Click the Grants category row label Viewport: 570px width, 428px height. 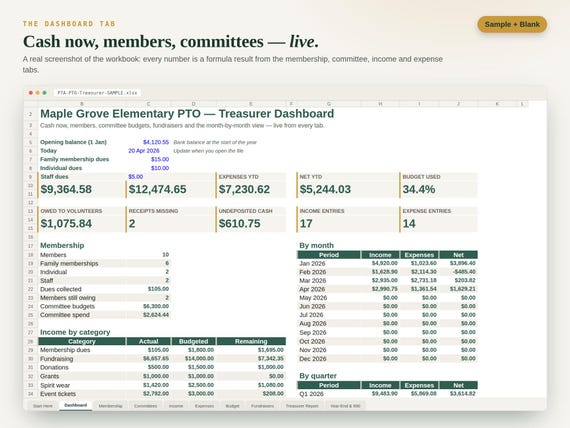(49, 376)
